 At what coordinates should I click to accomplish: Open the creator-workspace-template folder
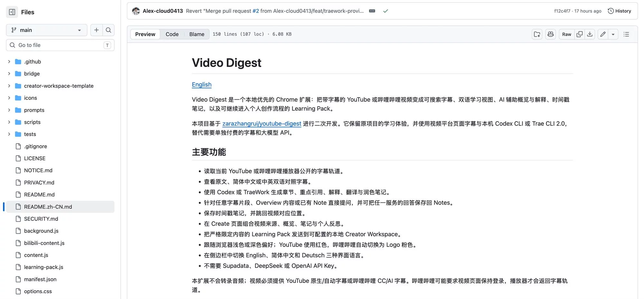[x=59, y=86]
